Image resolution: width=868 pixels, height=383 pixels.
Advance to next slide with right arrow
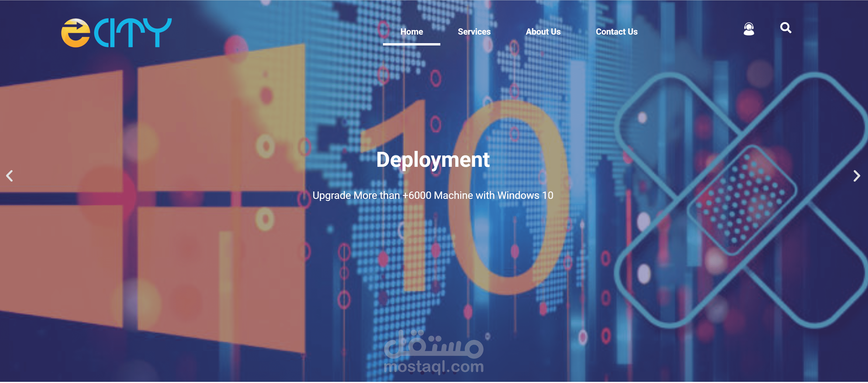856,176
